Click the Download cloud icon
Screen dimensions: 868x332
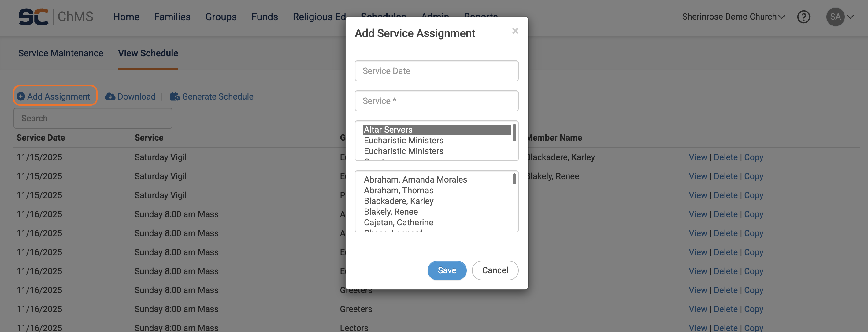tap(110, 96)
